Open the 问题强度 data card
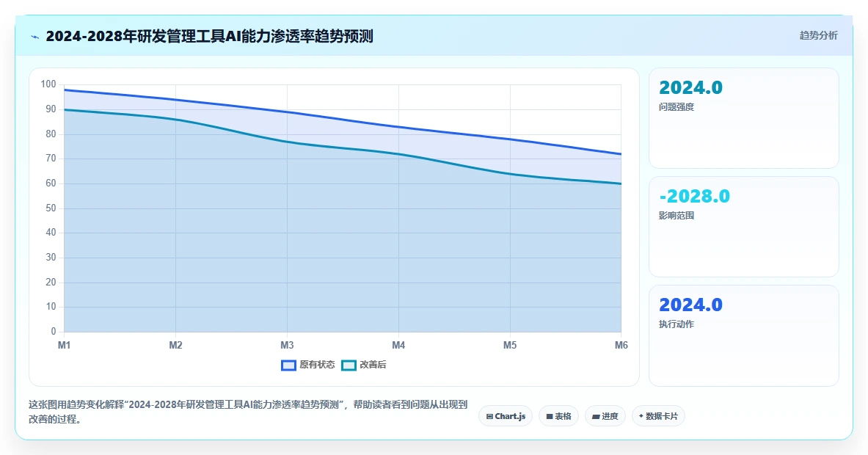 [x=743, y=118]
